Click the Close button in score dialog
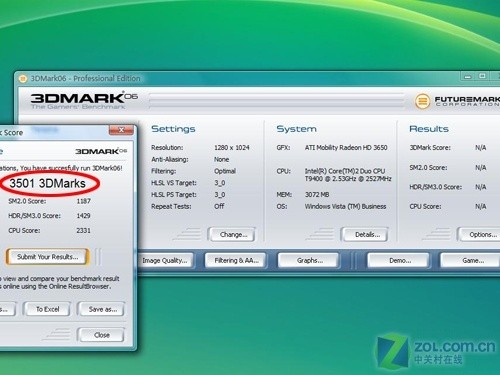This screenshot has width=500, height=375. 101,335
